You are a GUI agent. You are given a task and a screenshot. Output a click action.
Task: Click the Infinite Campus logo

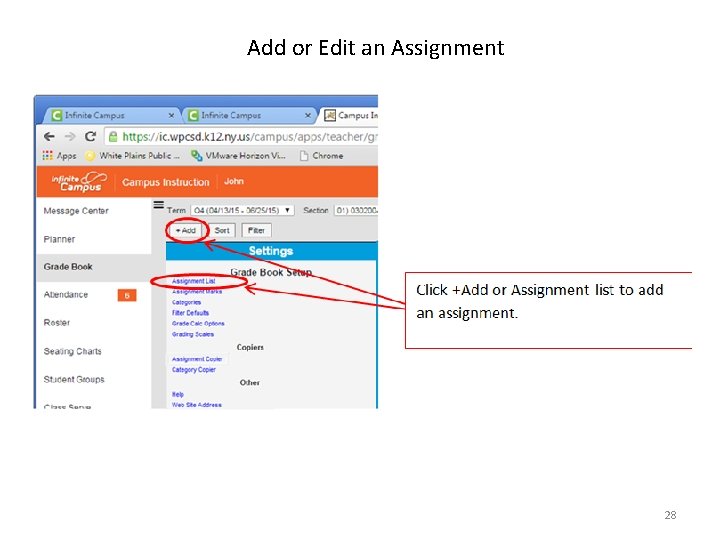tap(78, 182)
